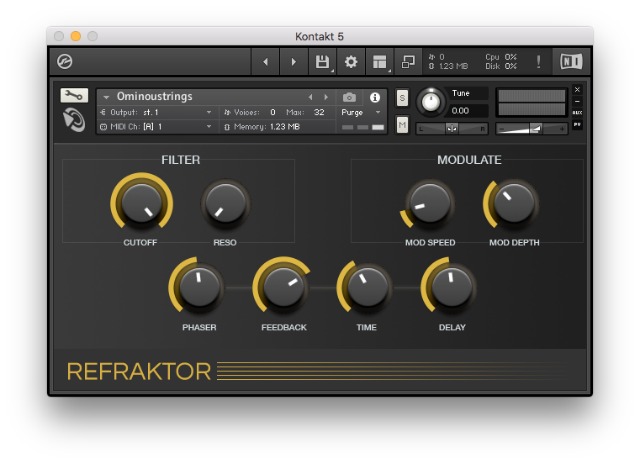640x464 pixels.
Task: Select previous Ominoustrings preset arrow
Action: pos(310,97)
